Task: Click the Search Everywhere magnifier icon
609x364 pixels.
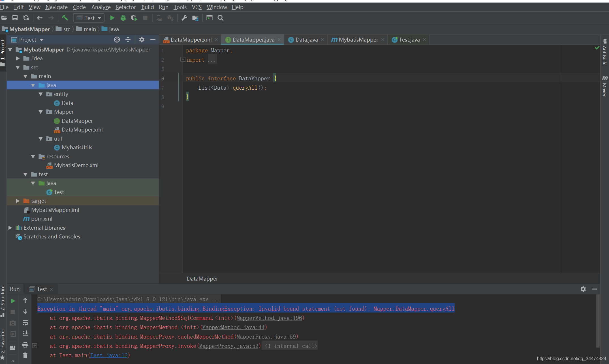Action: [x=221, y=18]
